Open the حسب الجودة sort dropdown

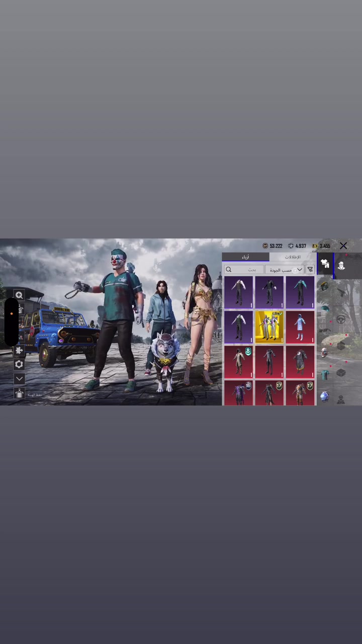click(x=285, y=270)
